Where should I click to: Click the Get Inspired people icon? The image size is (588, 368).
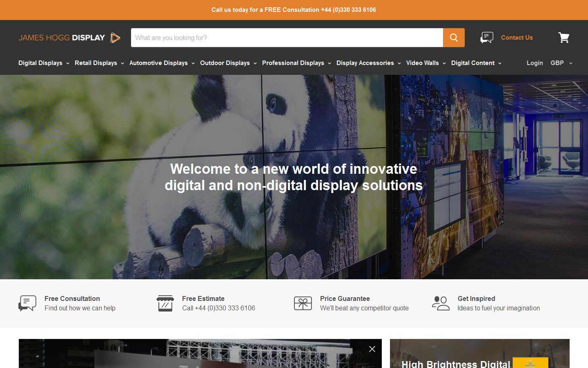(x=440, y=303)
